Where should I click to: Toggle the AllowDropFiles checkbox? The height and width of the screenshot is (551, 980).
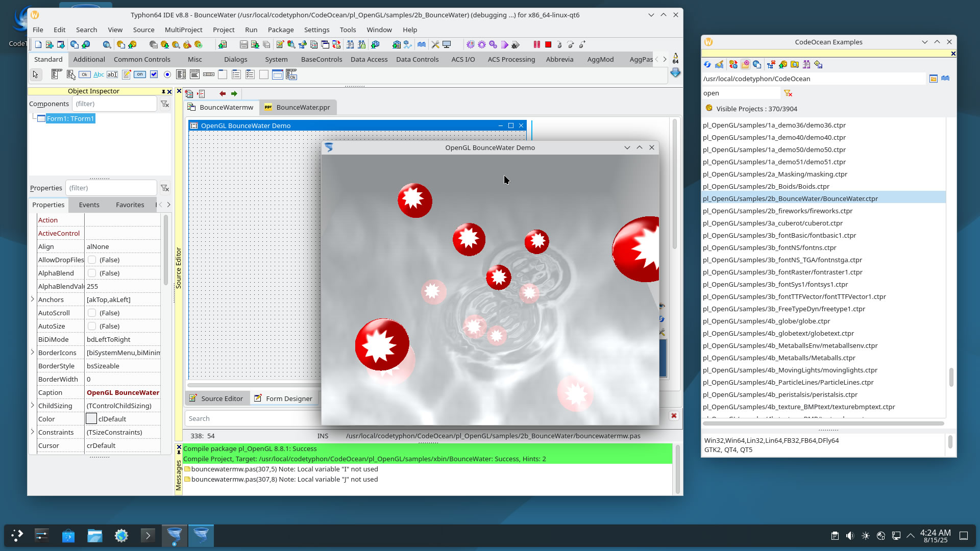point(92,260)
